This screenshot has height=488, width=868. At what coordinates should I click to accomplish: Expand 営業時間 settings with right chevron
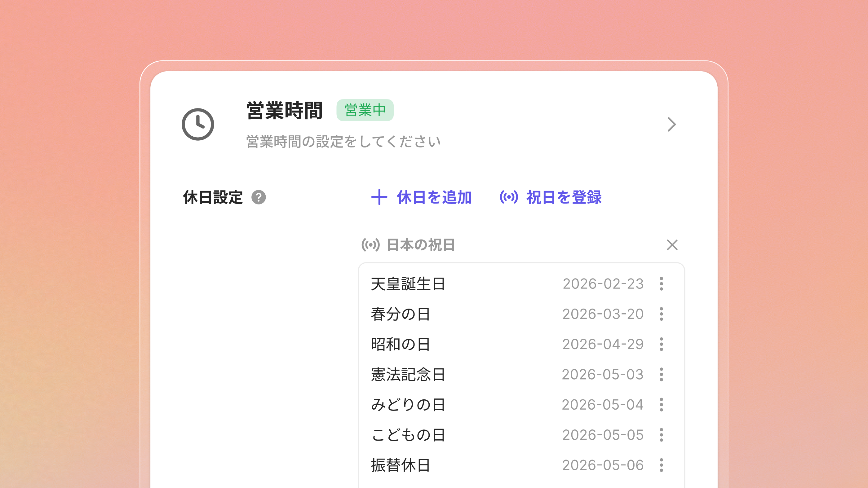click(x=671, y=124)
